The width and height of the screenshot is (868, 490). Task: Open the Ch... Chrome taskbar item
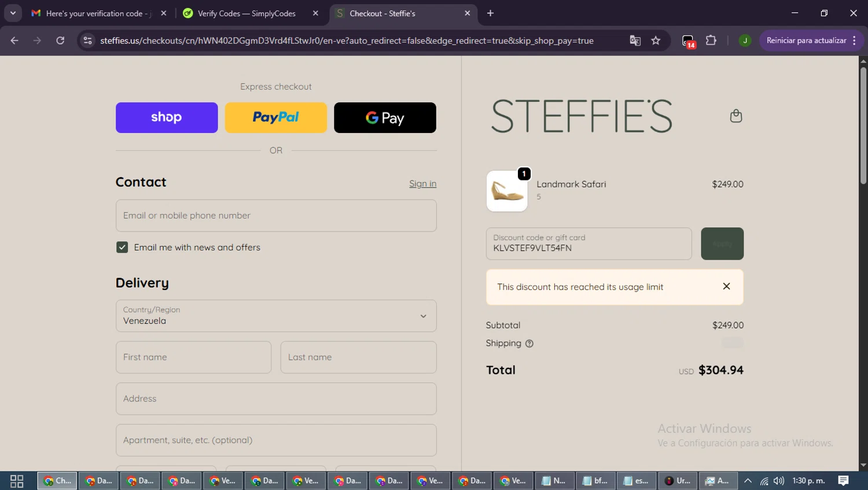tap(57, 481)
